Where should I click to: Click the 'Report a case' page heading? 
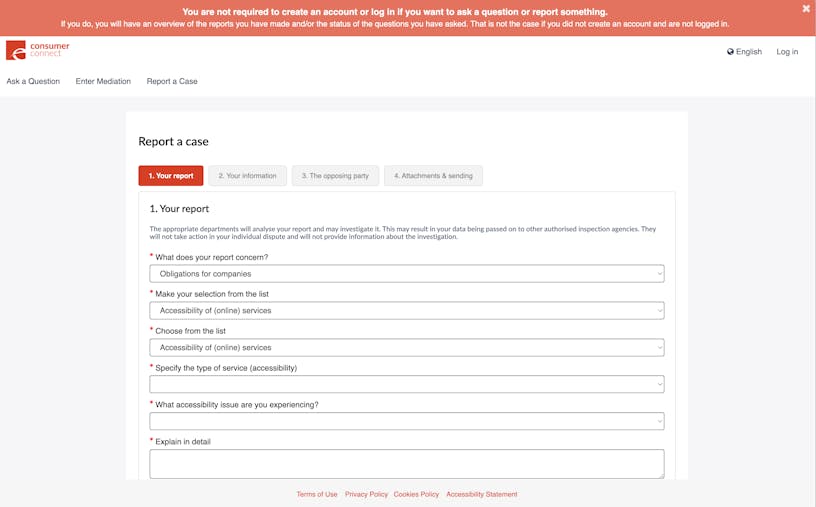173,142
